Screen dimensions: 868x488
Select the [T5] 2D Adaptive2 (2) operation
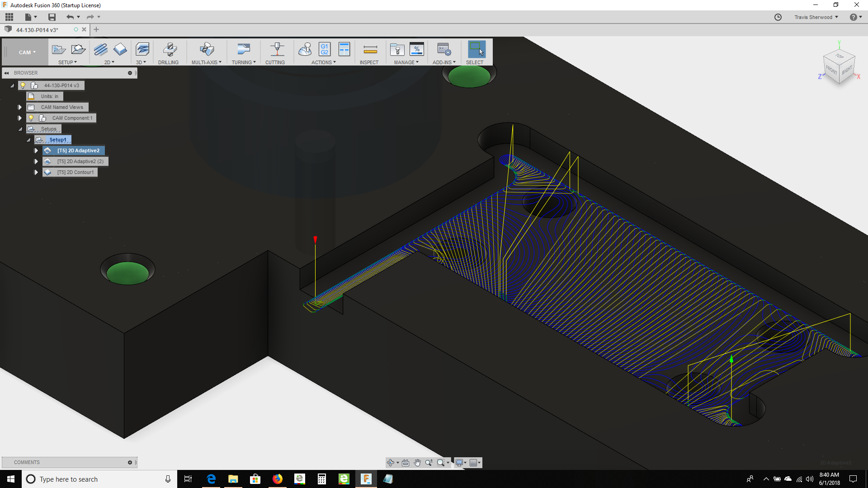(80, 161)
